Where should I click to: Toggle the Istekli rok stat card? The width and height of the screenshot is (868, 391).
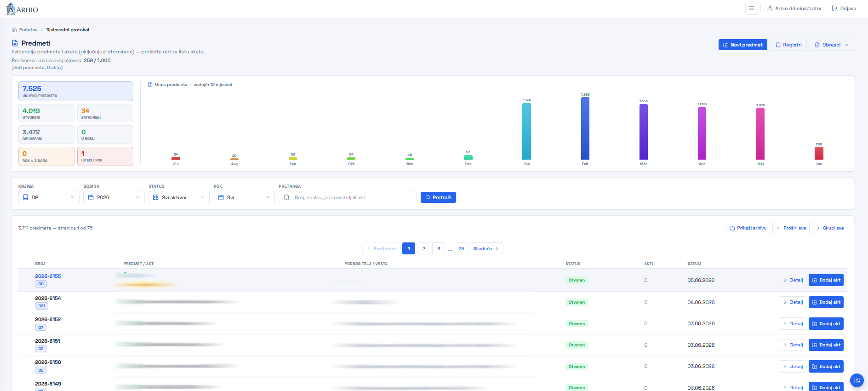(105, 156)
